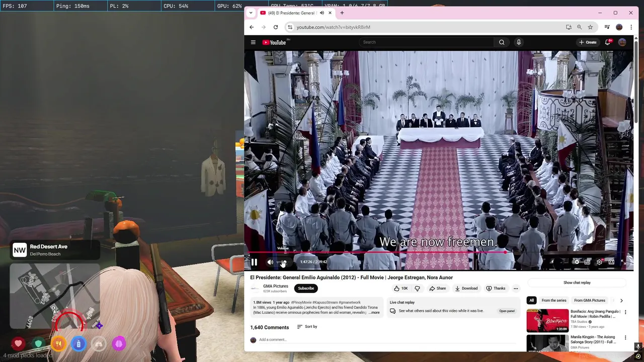644x362 pixels.
Task: Open options for the Manila Kingpin video
Action: coord(625,338)
